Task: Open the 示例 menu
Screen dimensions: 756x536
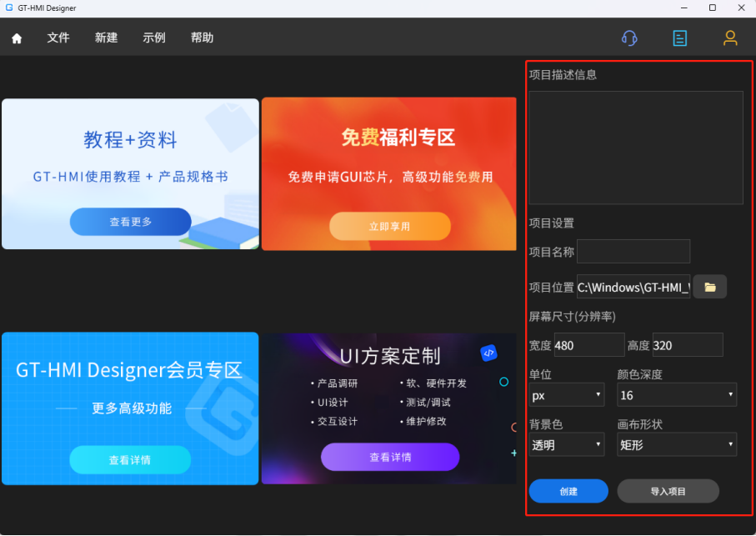Action: (154, 38)
